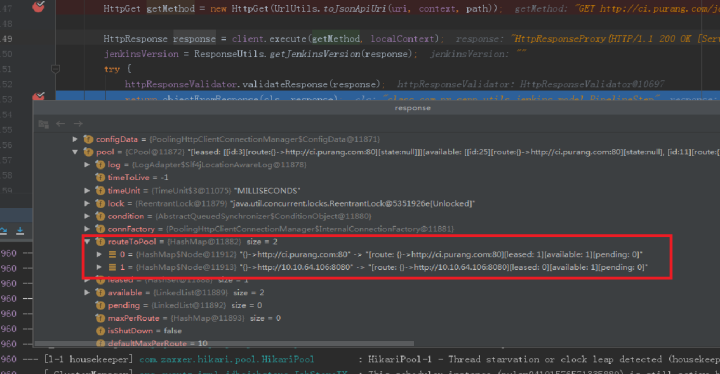Expand the configData node

pyautogui.click(x=75, y=139)
